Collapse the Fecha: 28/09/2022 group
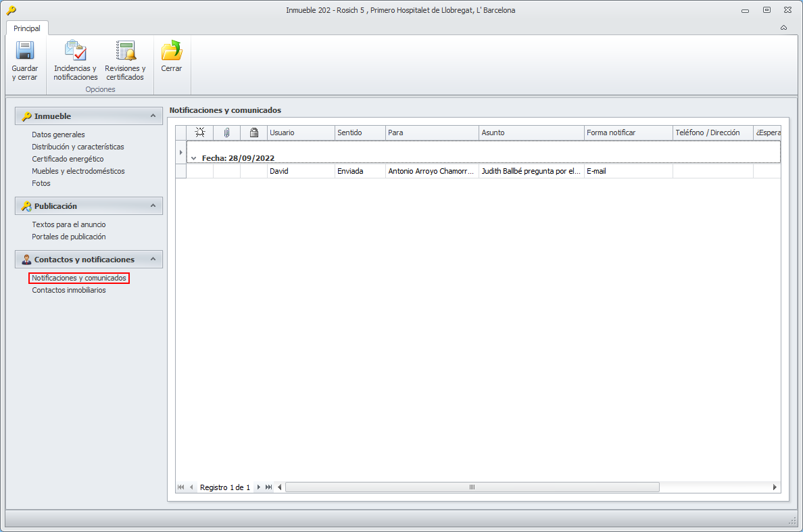Viewport: 803px width, 532px height. click(194, 158)
